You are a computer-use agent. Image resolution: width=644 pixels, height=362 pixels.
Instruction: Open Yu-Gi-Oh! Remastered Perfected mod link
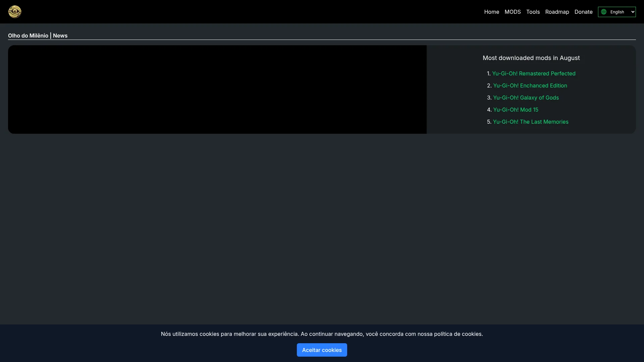pyautogui.click(x=534, y=73)
